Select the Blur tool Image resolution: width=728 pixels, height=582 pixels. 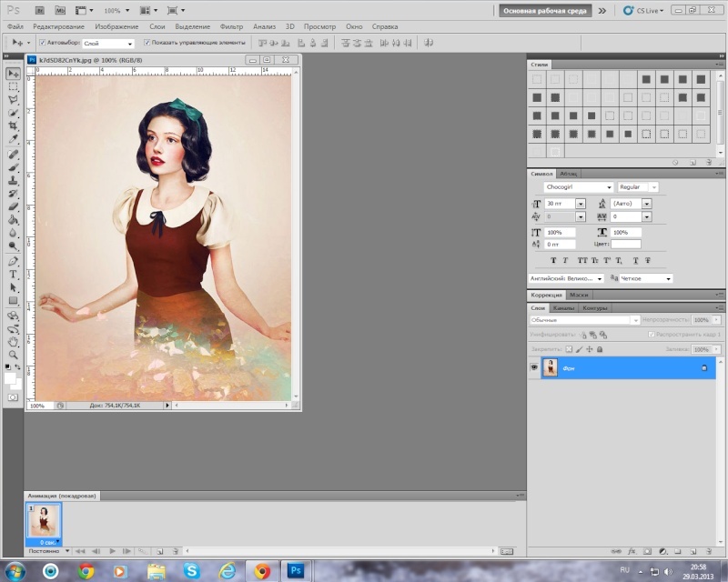pos(13,233)
